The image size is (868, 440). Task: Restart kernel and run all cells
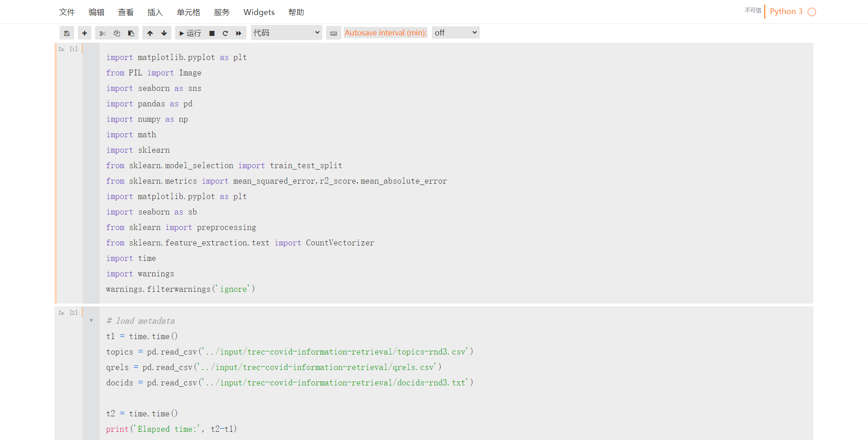tap(239, 33)
